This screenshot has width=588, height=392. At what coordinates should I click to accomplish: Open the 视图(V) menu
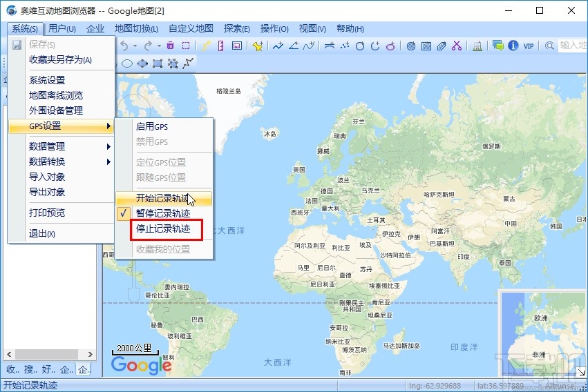[x=312, y=29]
